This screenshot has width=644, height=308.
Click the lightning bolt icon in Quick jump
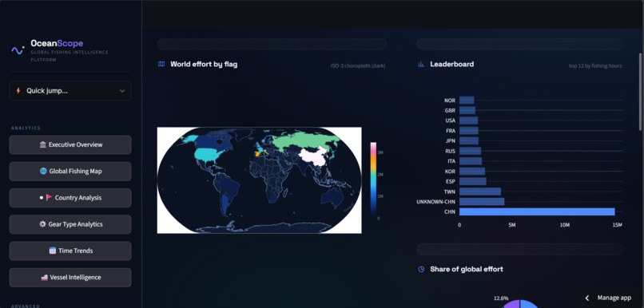click(18, 91)
